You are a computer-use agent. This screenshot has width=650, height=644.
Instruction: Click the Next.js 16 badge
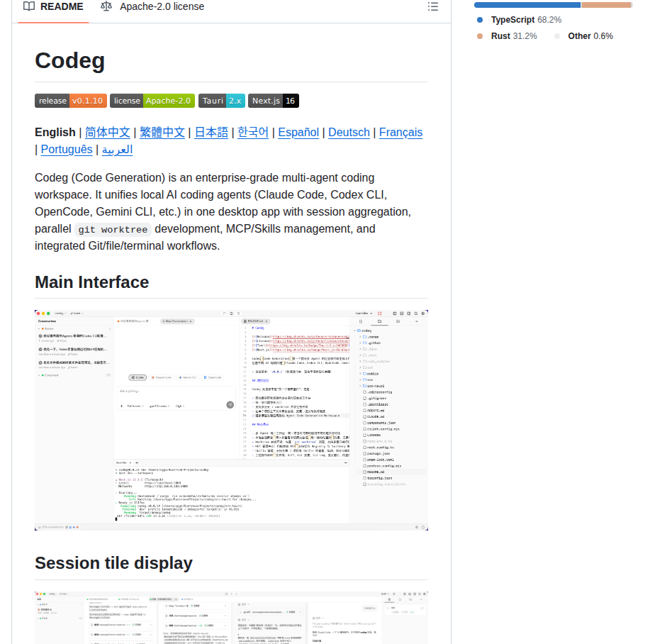click(x=274, y=101)
